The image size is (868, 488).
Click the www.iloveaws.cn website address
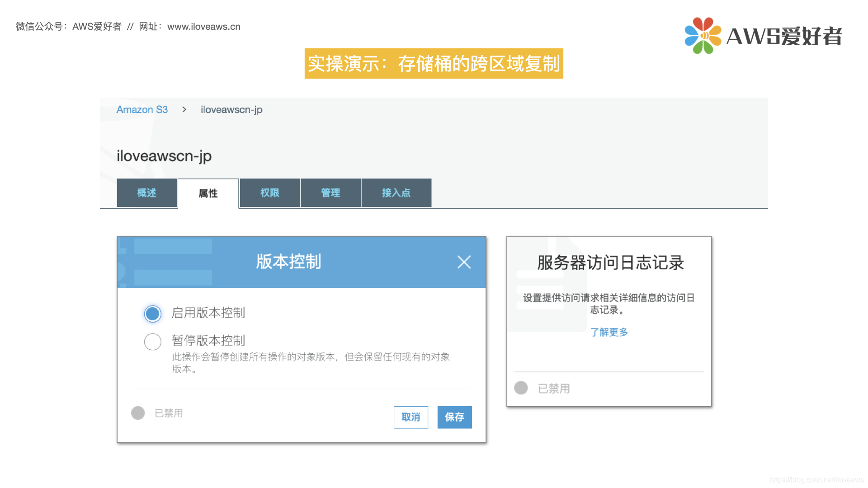(x=203, y=27)
